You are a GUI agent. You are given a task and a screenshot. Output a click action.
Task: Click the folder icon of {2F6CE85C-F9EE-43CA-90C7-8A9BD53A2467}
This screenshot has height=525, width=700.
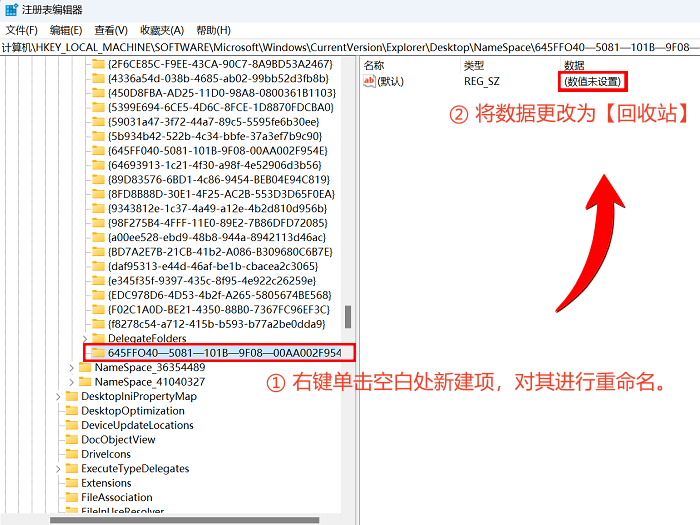pos(98,64)
